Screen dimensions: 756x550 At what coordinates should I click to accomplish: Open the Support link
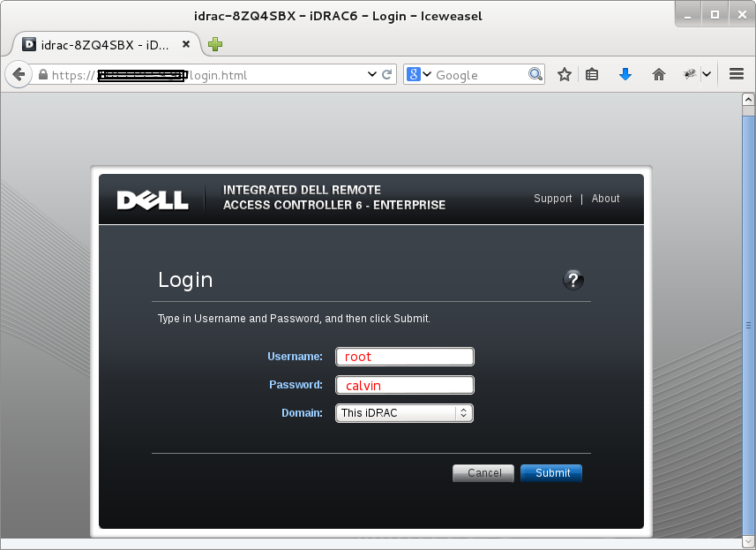[x=552, y=199]
